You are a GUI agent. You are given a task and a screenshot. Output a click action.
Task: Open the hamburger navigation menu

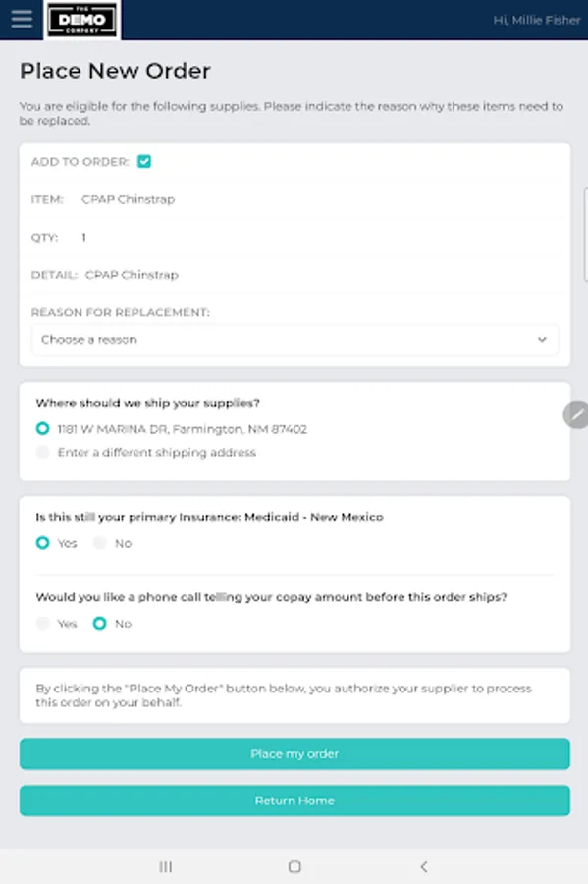(22, 18)
